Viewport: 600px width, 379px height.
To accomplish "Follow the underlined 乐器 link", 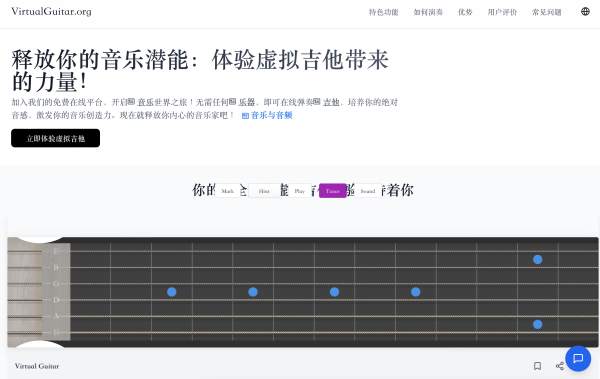I will click(x=246, y=102).
